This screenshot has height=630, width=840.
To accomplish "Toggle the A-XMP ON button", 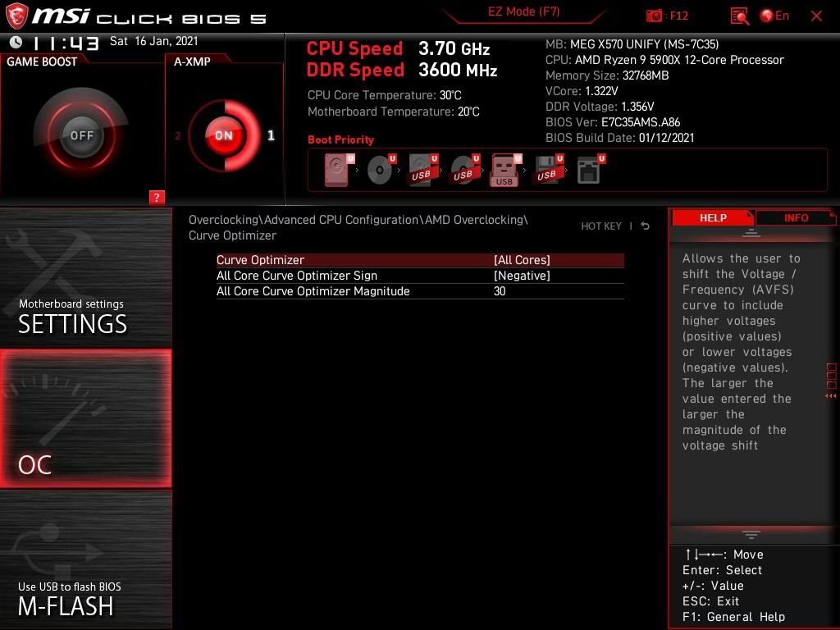I will click(x=224, y=135).
